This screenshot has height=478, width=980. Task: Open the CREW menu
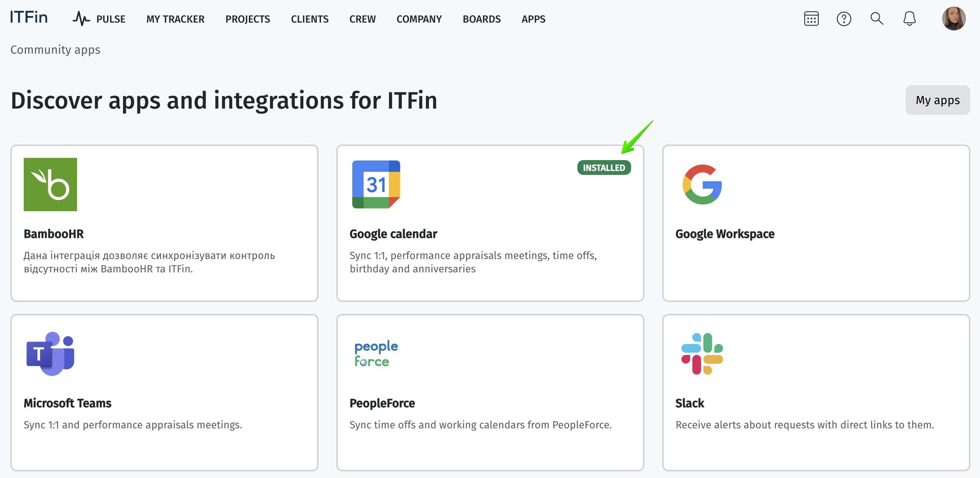363,19
